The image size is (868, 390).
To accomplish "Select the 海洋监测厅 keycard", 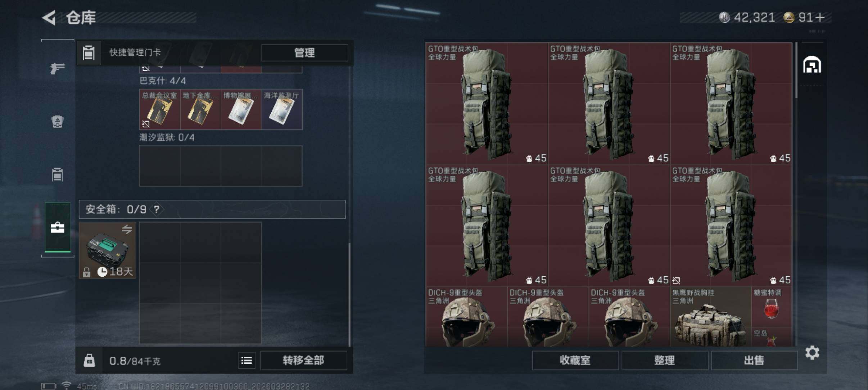I will 282,109.
